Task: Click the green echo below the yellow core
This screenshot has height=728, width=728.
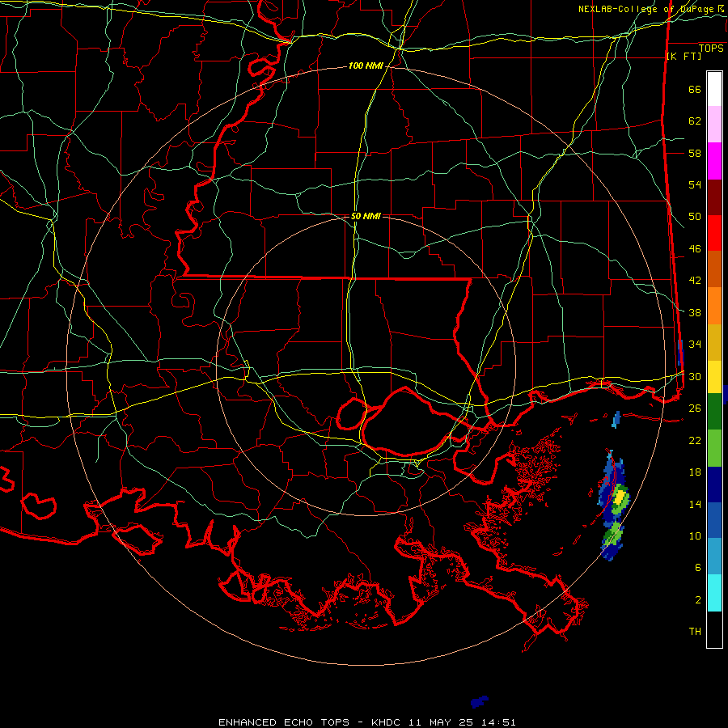Action: point(614,533)
